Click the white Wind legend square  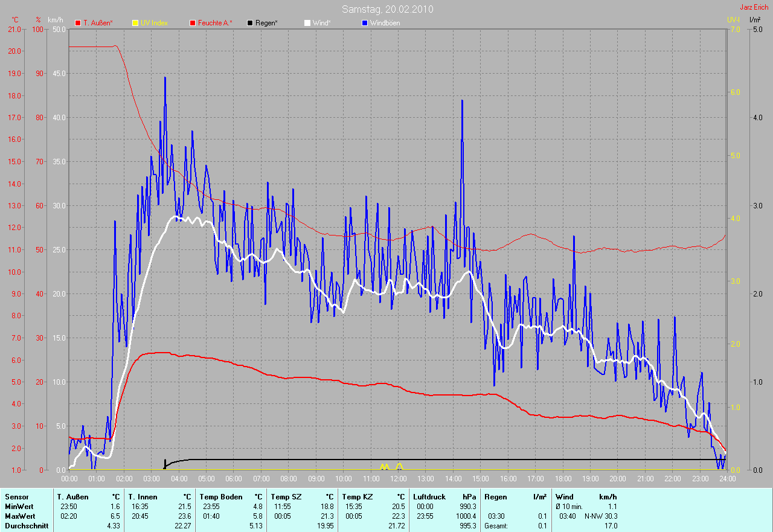coord(307,23)
